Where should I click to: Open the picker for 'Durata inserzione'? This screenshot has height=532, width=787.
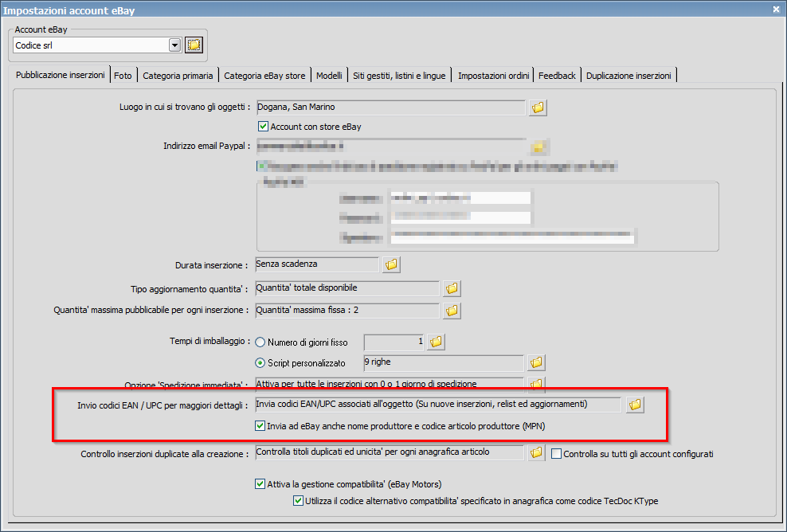391,264
